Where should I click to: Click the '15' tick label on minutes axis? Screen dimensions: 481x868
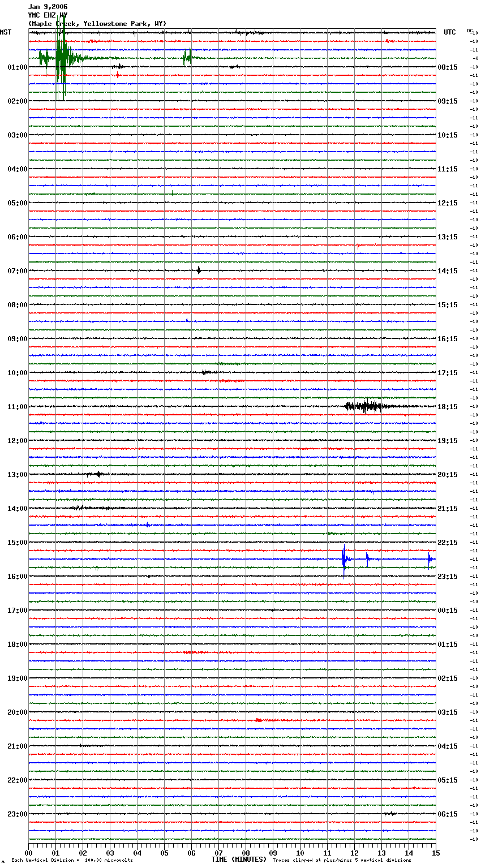pyautogui.click(x=436, y=853)
